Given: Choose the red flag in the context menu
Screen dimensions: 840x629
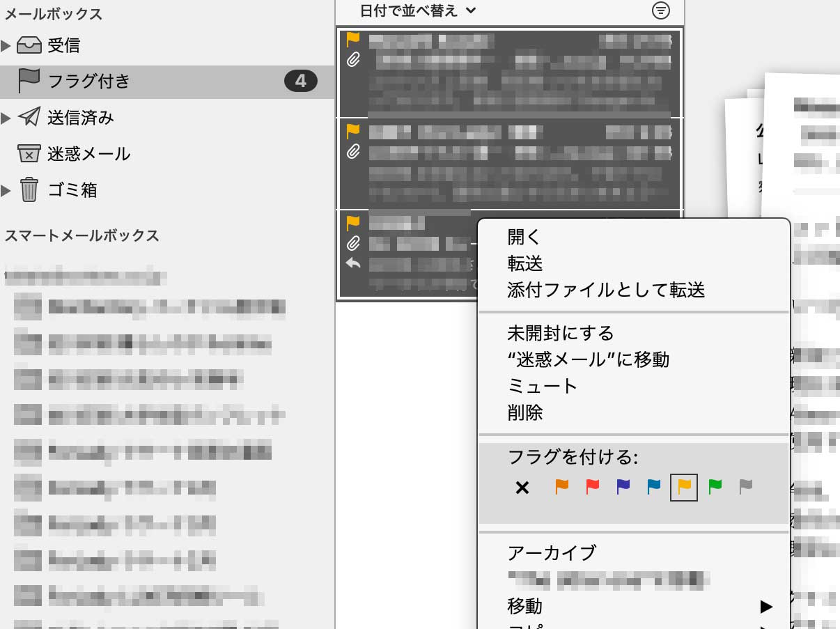Looking at the screenshot, I should (592, 487).
